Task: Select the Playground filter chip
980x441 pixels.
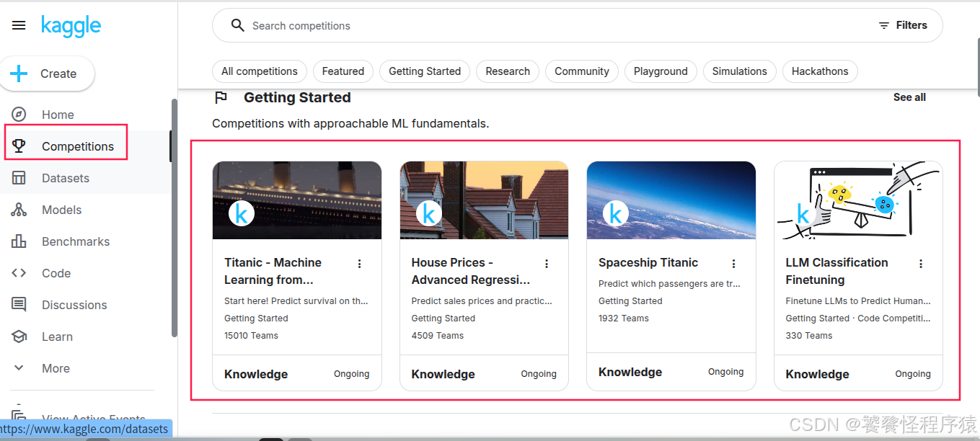Action: (661, 71)
